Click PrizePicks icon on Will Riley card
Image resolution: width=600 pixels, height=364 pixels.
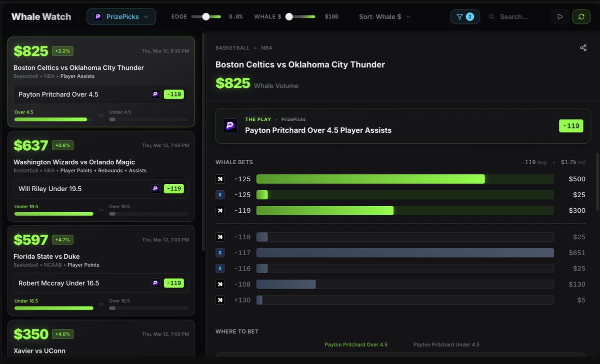[155, 189]
